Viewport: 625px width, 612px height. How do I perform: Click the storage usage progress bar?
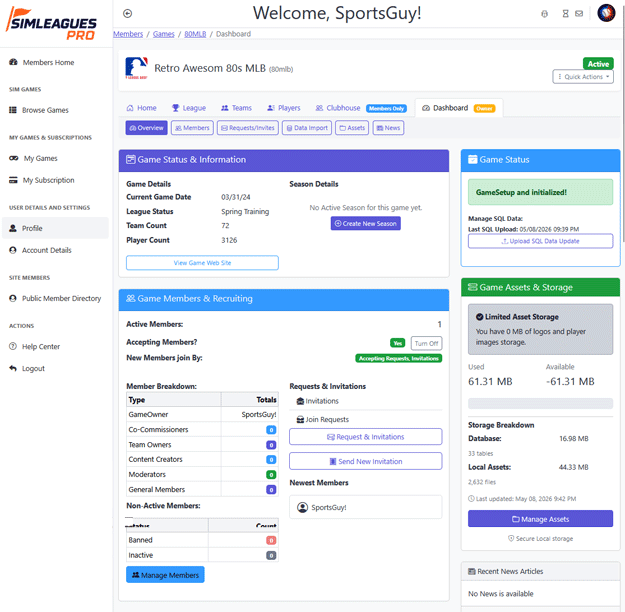[540, 403]
